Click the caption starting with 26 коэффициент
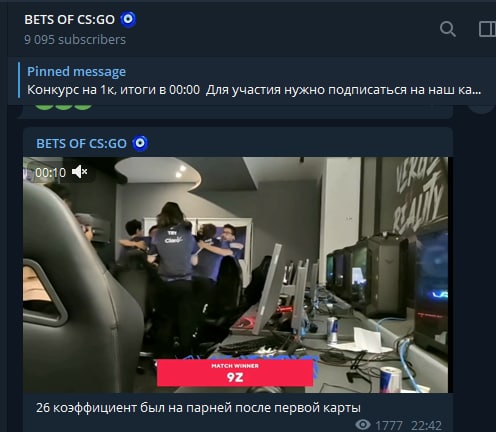This screenshot has height=432, width=496. [198, 408]
